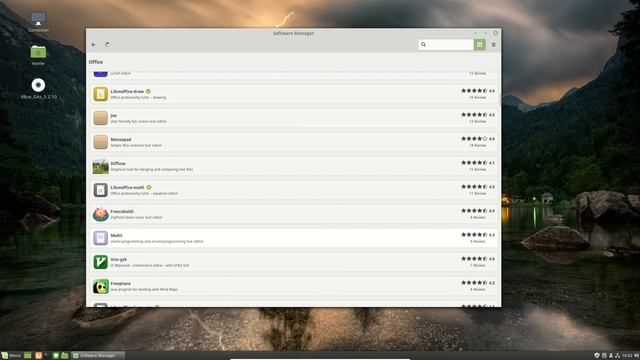Go back with the arrow button
The image size is (640, 360).
pos(93,44)
